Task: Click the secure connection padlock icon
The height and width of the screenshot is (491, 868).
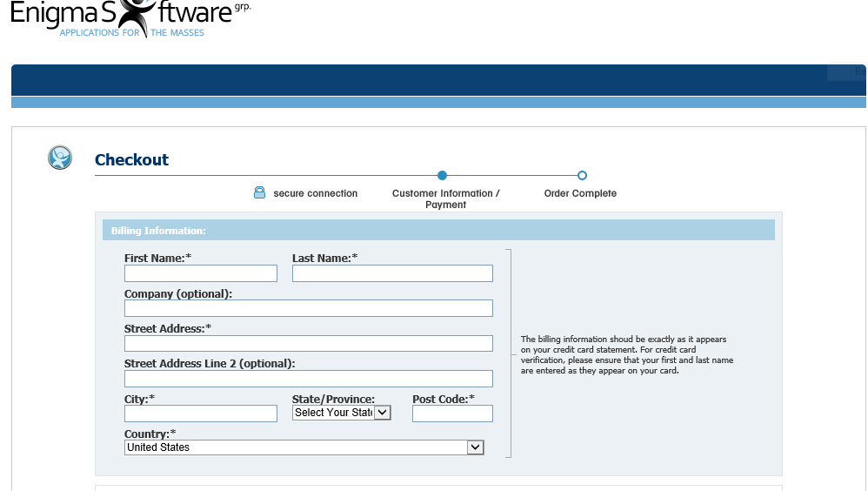Action: click(259, 192)
